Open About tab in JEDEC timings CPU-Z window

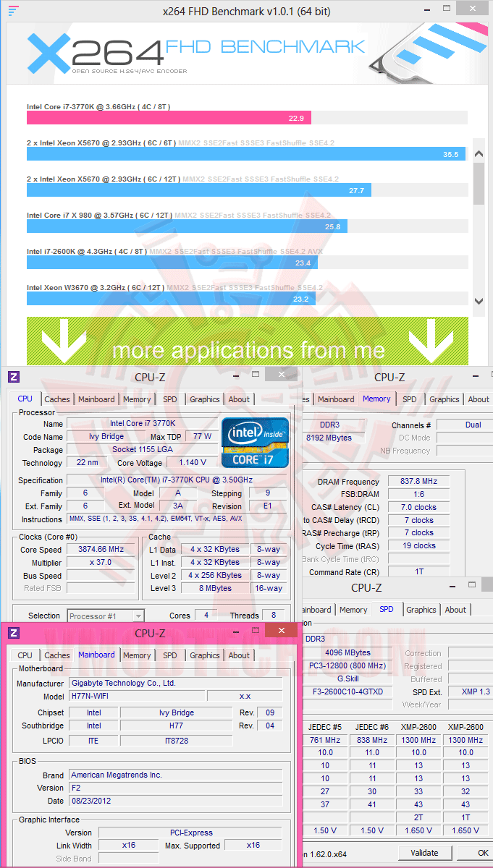coord(455,610)
